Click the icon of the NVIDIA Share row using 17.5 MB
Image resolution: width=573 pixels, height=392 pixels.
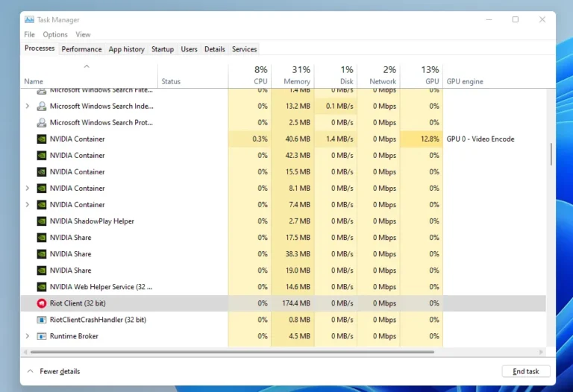(x=42, y=238)
